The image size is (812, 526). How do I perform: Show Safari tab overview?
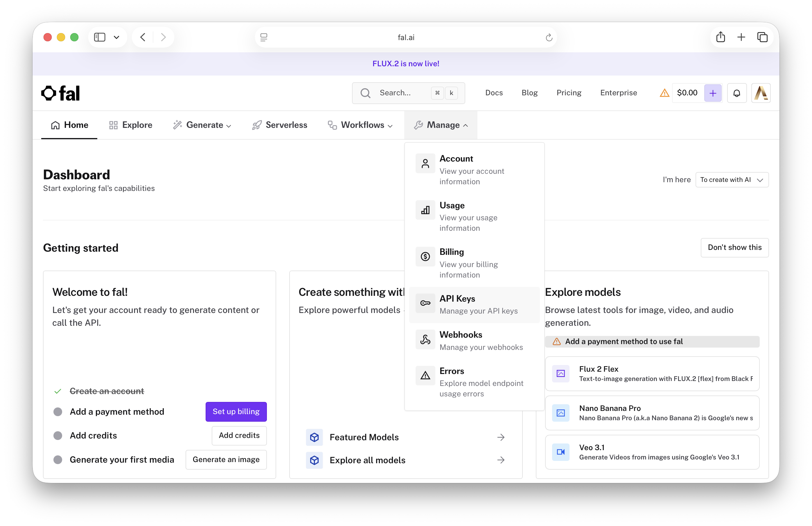click(x=762, y=37)
